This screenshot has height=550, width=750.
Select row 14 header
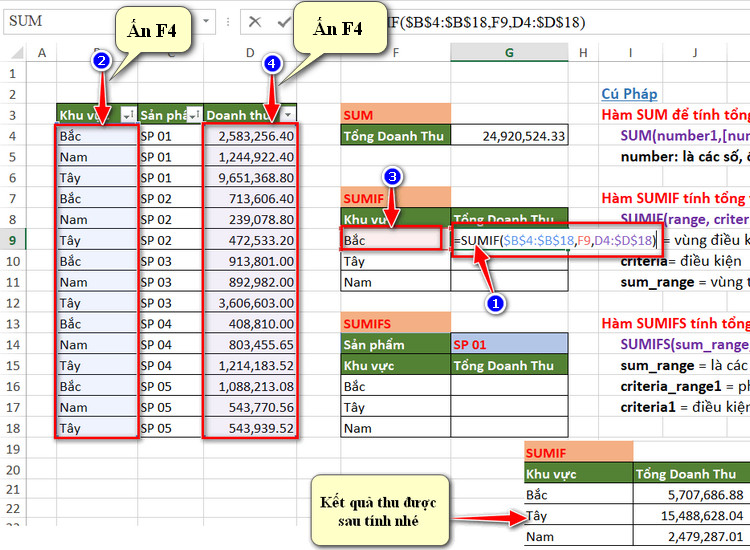(x=12, y=344)
